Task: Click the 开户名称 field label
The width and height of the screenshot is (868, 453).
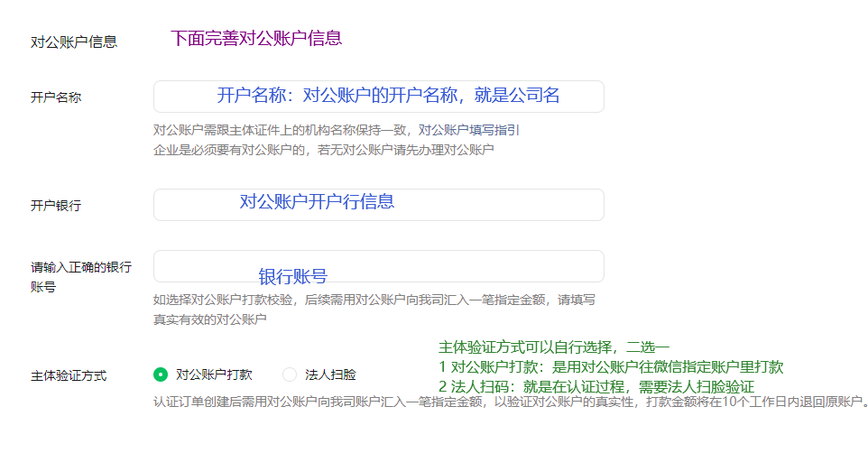Action: point(56,97)
